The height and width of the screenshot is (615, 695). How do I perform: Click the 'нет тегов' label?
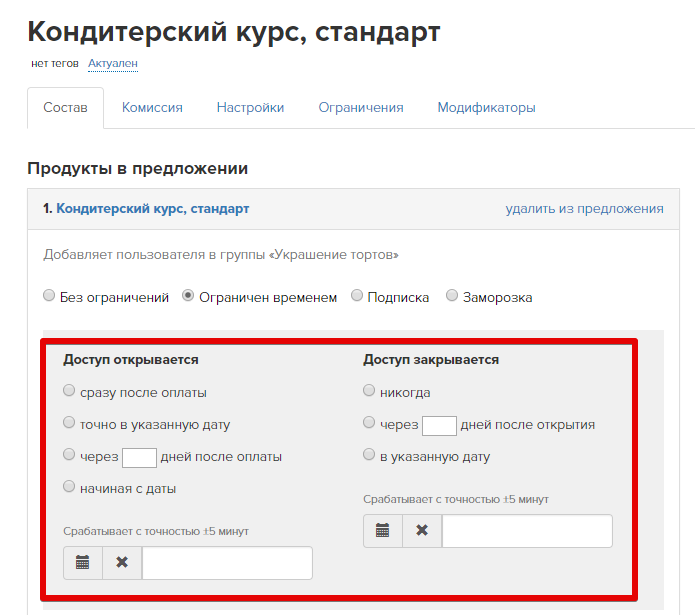pos(55,64)
